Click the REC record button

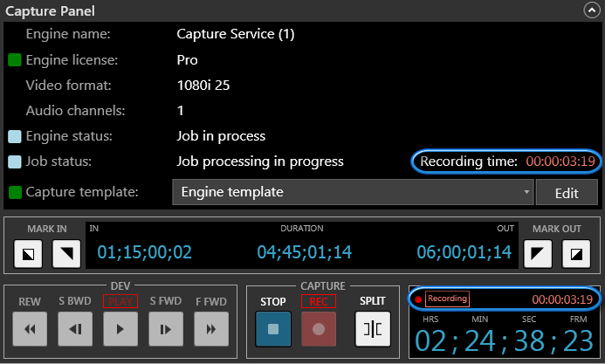(x=319, y=329)
